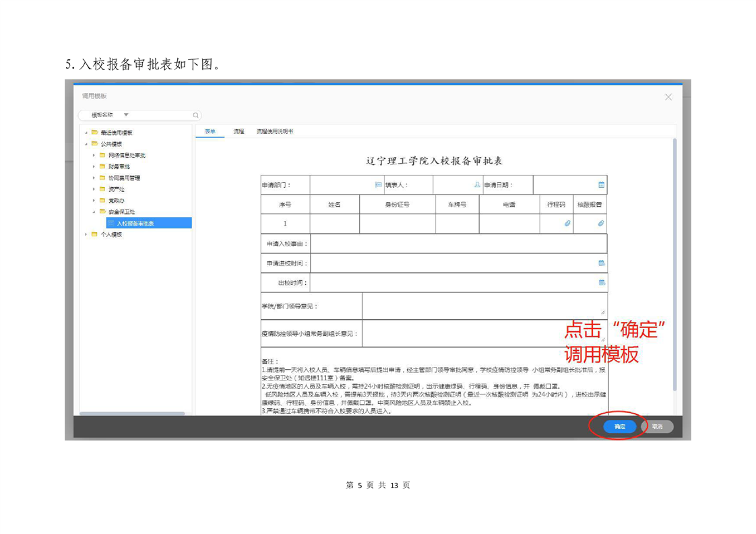Click the folder icon beside 网络信息处审批
Image resolution: width=756 pixels, height=534 pixels.
point(102,155)
